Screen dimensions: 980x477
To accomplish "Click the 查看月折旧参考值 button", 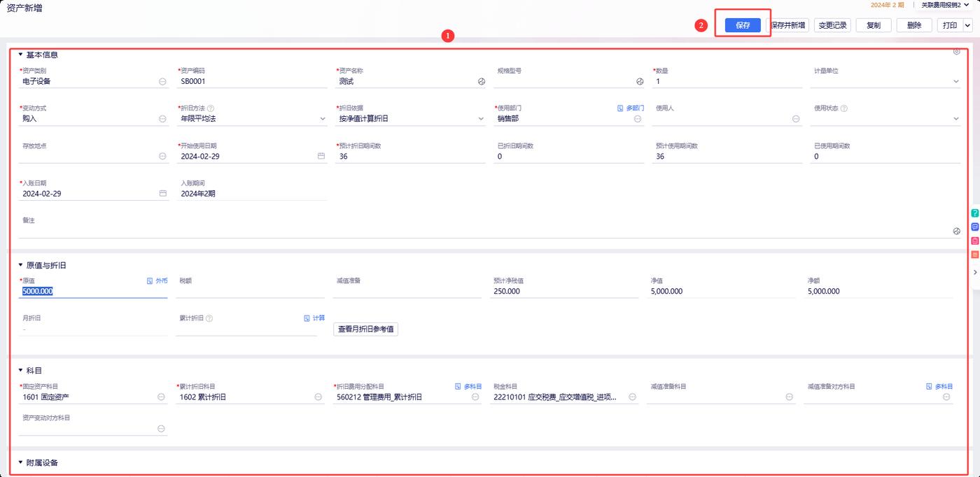I will [x=365, y=329].
